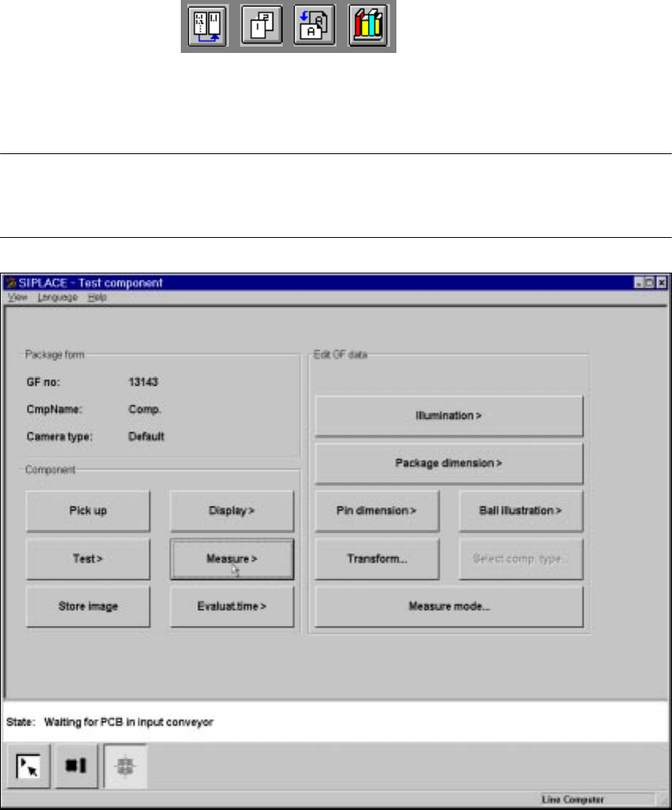The image size is (672, 810).
Task: Click the disabled Select comp. type button
Action: [x=520, y=559]
